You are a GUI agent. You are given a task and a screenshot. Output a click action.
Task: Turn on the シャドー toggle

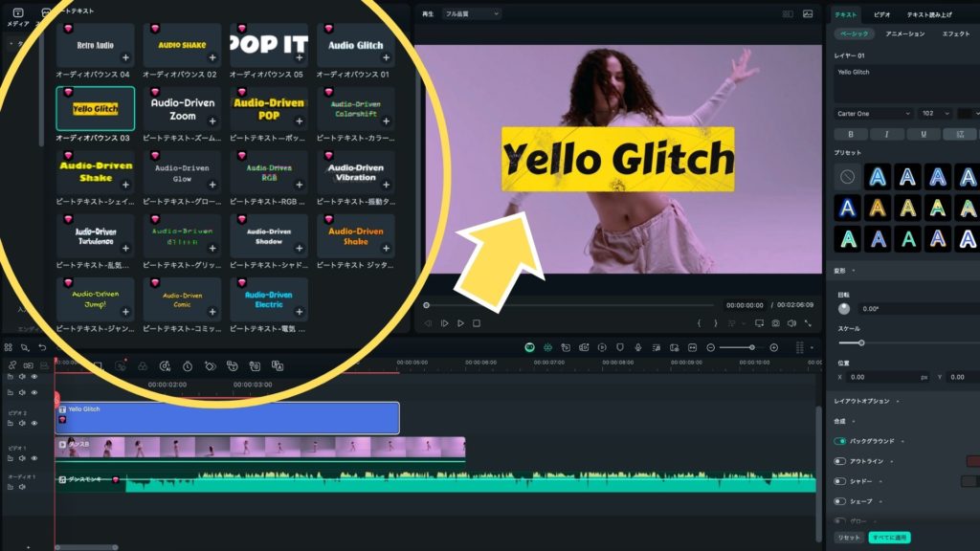click(x=840, y=481)
